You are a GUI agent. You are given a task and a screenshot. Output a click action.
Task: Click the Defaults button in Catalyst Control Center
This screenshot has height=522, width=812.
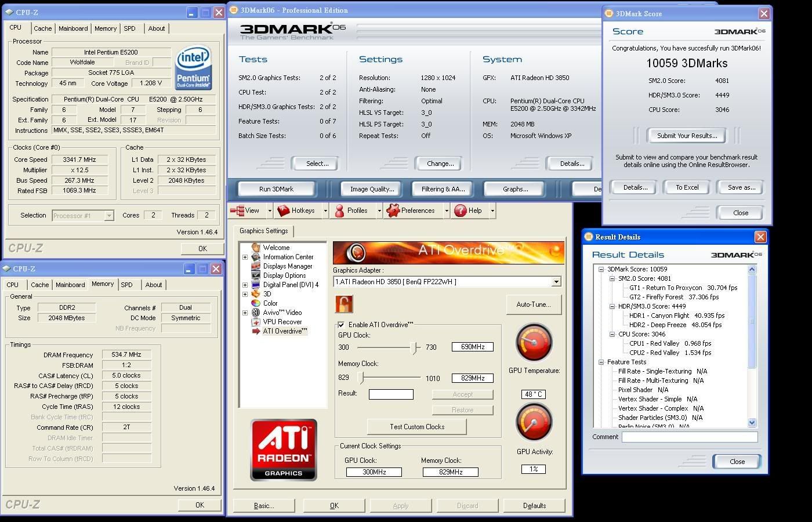tap(534, 506)
